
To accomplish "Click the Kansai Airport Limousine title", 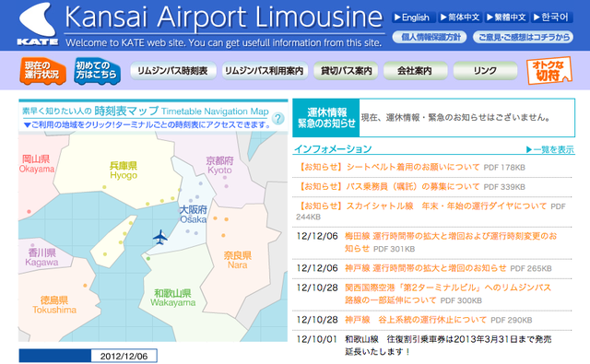I will pyautogui.click(x=223, y=18).
